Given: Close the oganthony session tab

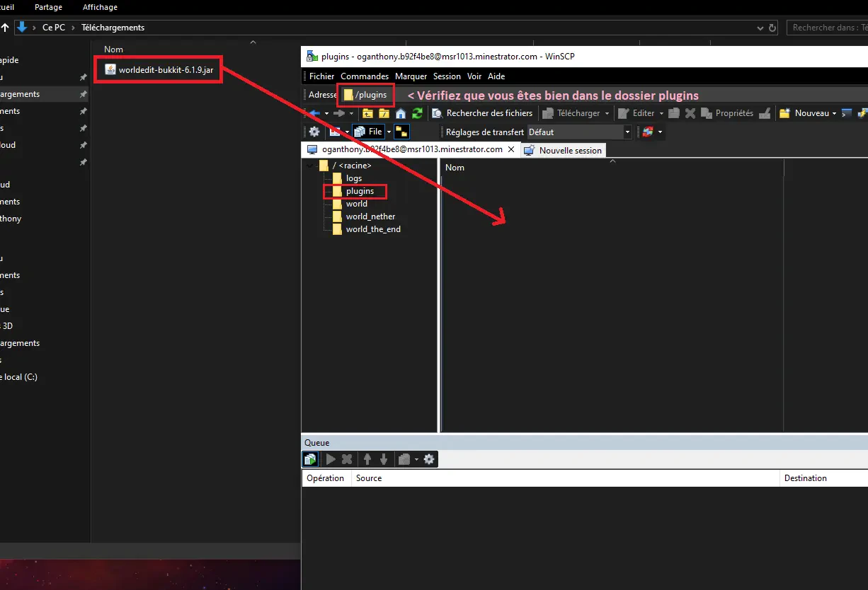Looking at the screenshot, I should (x=511, y=150).
